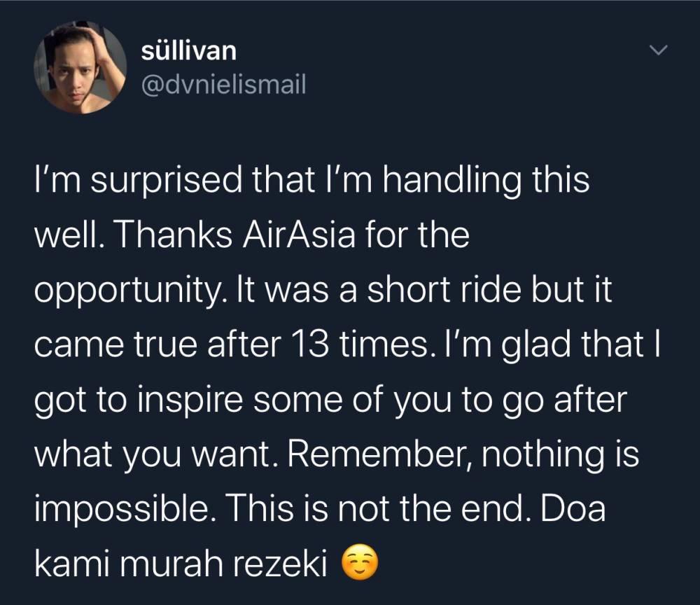This screenshot has width=700, height=605.
Task: Open the süllivan display name link
Action: (188, 50)
